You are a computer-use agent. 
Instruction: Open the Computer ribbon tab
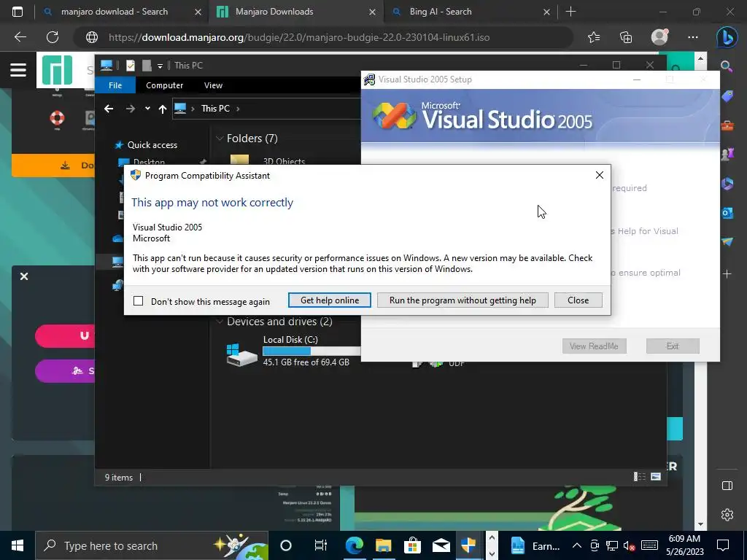click(x=164, y=85)
